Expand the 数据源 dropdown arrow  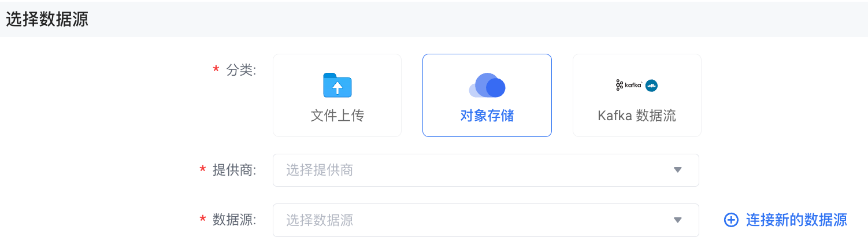point(678,220)
